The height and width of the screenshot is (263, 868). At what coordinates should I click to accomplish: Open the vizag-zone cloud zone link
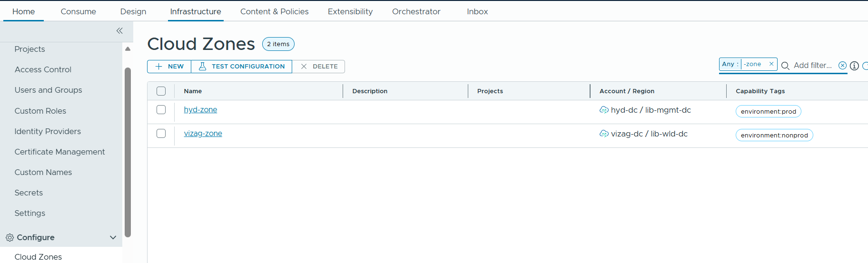coord(203,134)
